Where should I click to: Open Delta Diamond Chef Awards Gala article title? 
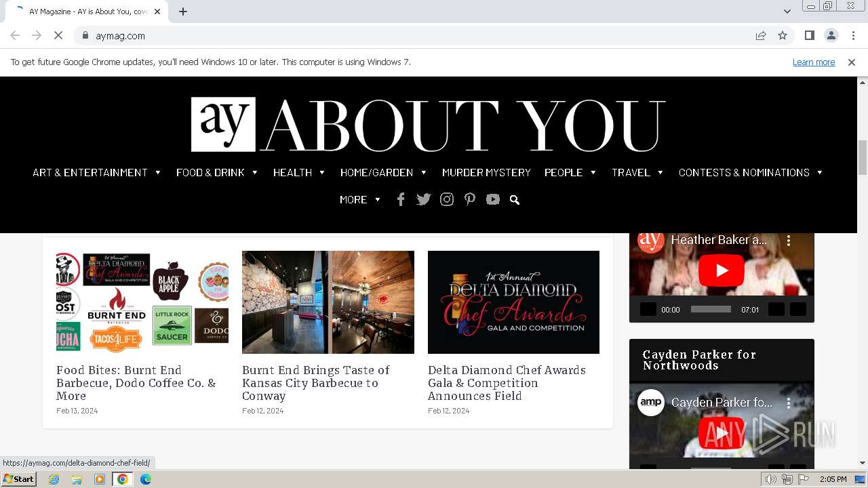507,383
